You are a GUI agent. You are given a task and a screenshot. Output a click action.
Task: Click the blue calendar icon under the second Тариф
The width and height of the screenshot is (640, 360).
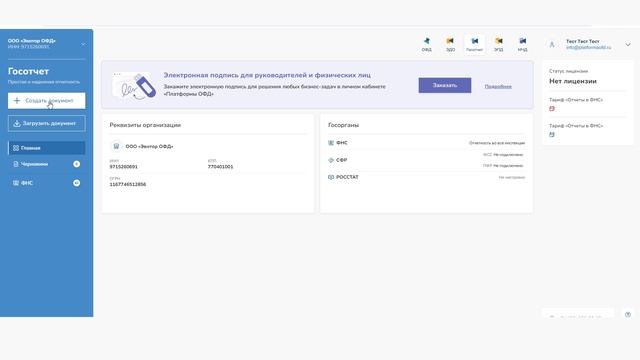(x=552, y=134)
